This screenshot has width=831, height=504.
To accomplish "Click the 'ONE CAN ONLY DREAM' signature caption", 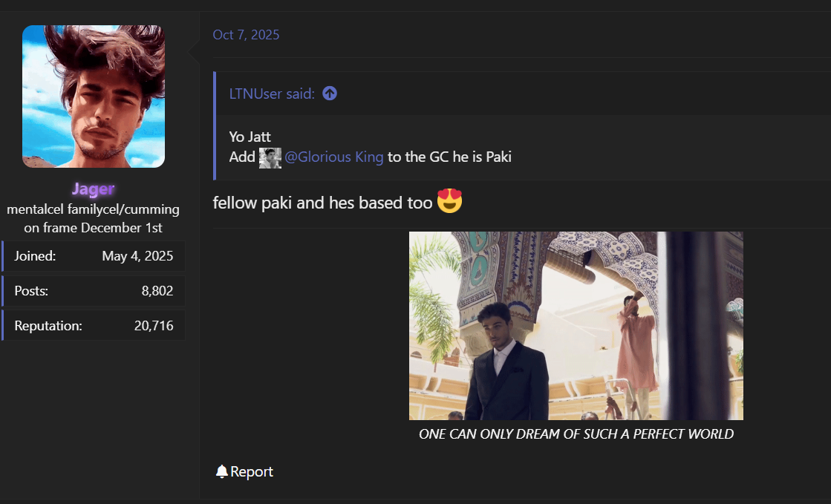I will 576,434.
